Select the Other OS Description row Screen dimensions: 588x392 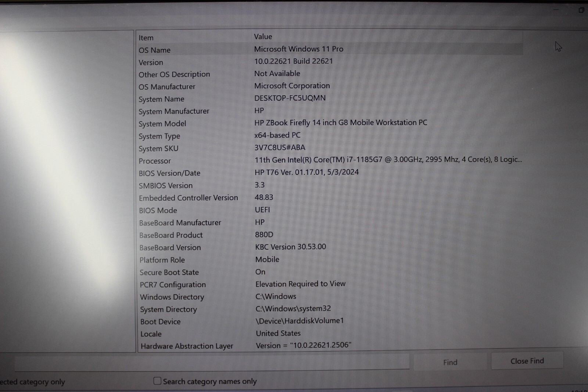click(x=330, y=74)
